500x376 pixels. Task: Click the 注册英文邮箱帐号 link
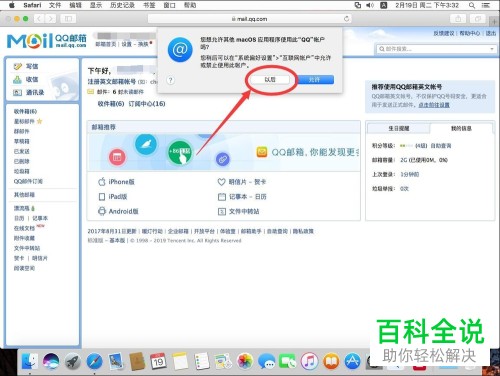tap(112, 82)
